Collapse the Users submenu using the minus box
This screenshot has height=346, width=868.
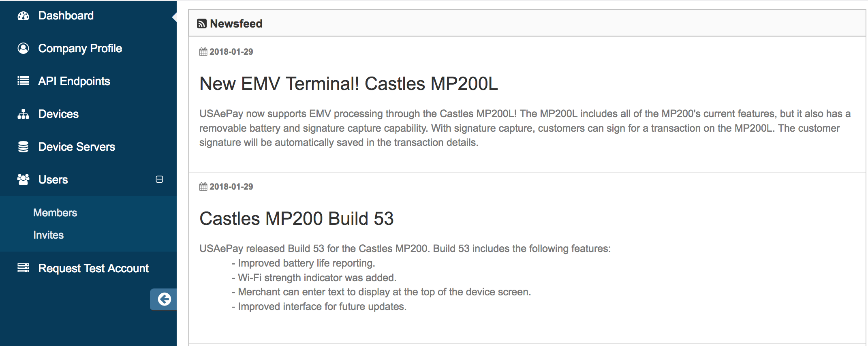(x=160, y=179)
